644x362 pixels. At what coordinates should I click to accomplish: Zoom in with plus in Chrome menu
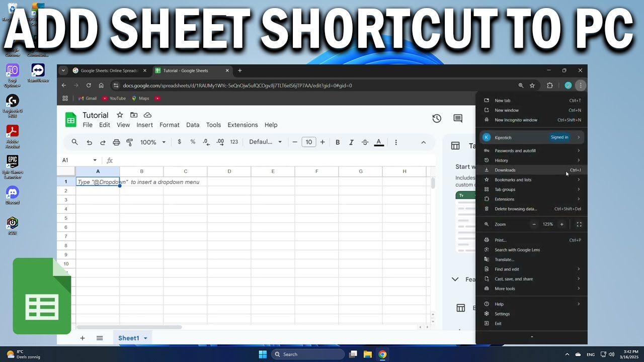click(x=562, y=224)
